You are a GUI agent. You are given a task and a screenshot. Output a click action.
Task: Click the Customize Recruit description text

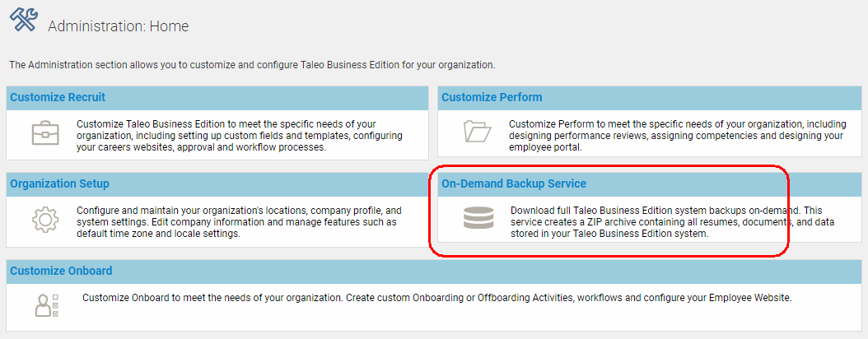tap(240, 136)
